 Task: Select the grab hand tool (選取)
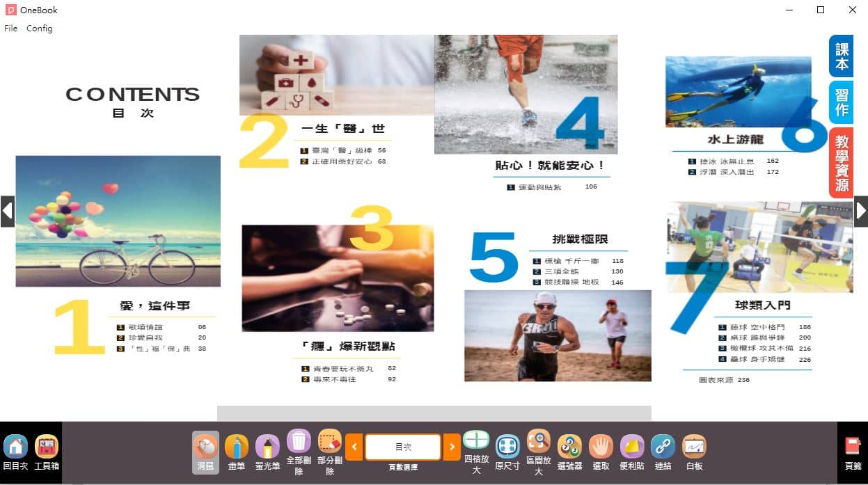[601, 452]
